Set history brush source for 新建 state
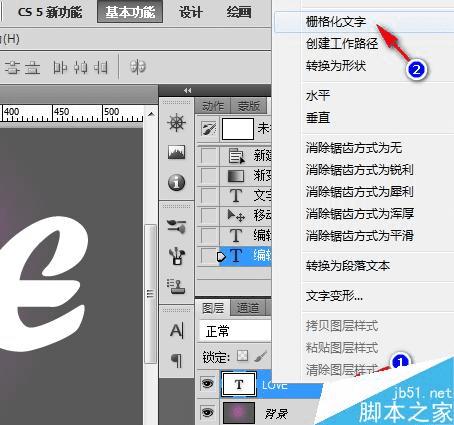Screen dimensions: 454x425 click(x=209, y=156)
